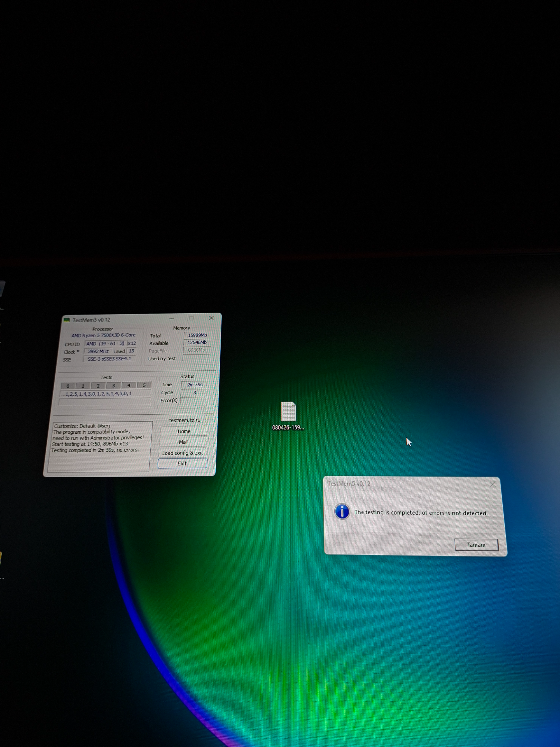Click the Clock field showing 3992 MHz
The image size is (560, 747).
98,351
